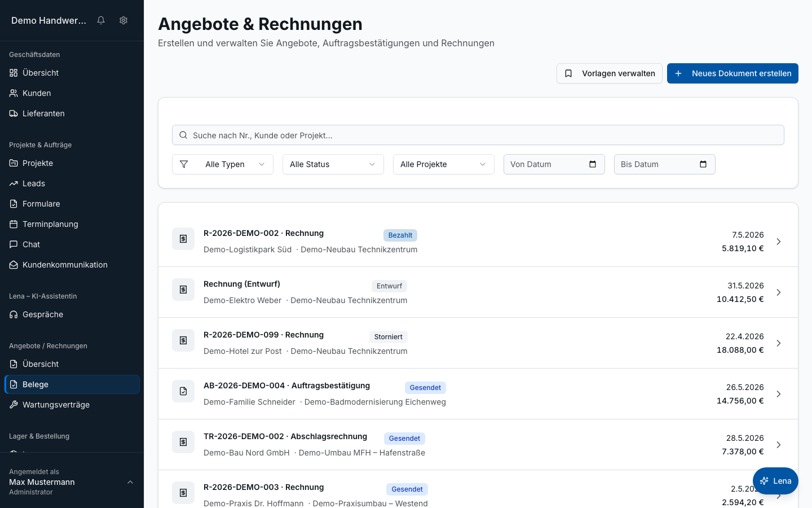Click the search magnifier icon
This screenshot has width=812, height=508.
[183, 135]
